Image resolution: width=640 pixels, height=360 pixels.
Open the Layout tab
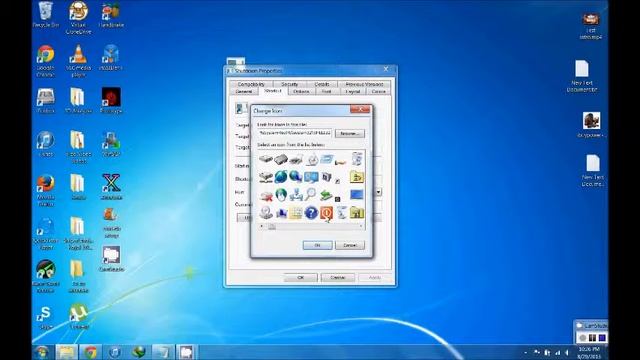(353, 91)
